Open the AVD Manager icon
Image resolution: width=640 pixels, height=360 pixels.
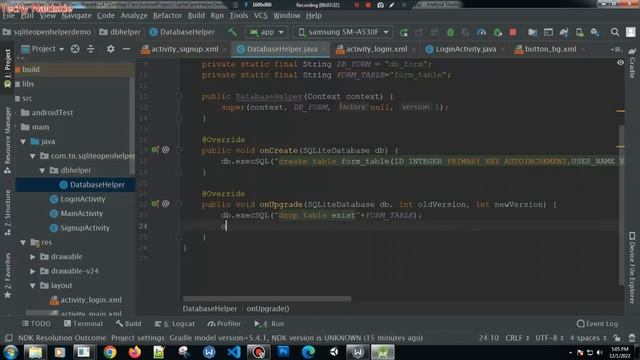(580, 32)
